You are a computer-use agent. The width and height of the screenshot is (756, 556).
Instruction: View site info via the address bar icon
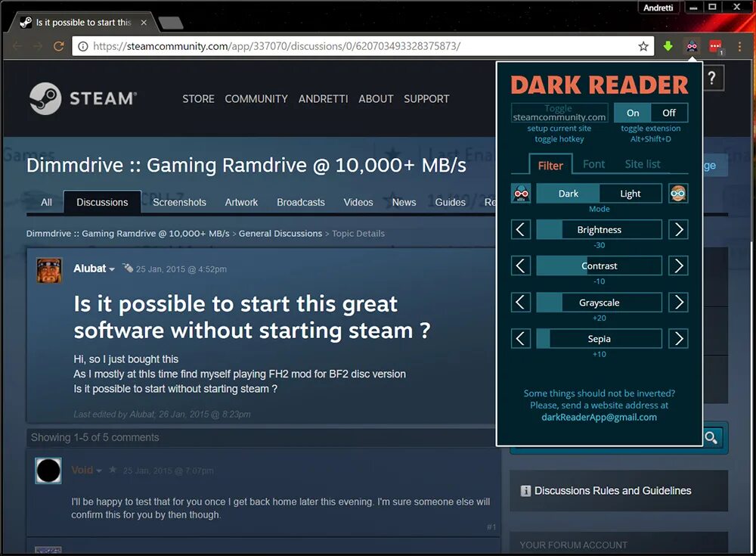83,46
